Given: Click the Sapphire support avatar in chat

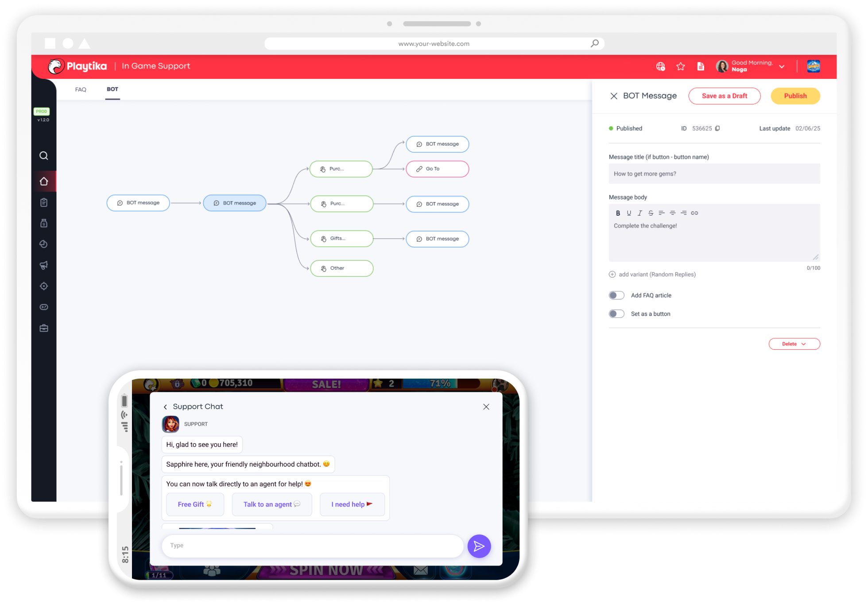Looking at the screenshot, I should pos(170,424).
